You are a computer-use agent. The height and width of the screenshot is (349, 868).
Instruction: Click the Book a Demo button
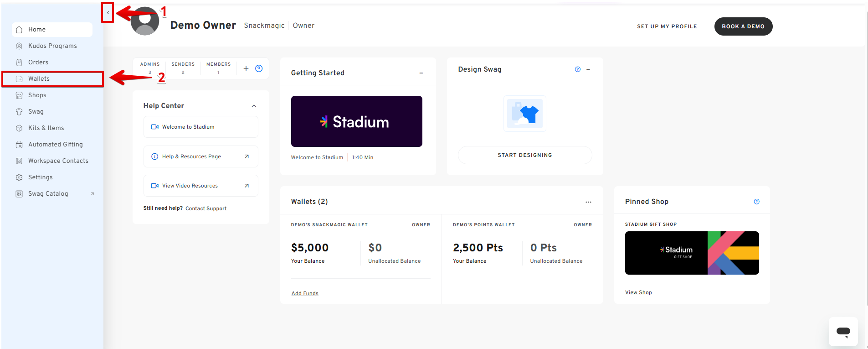click(743, 26)
